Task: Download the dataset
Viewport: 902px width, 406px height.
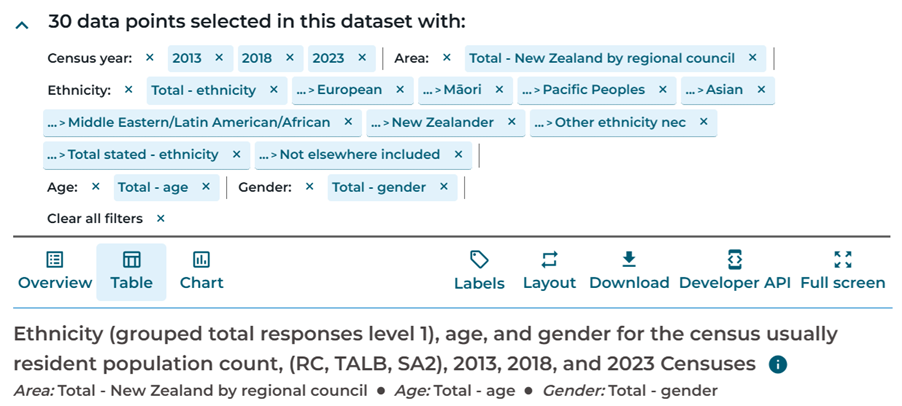Action: click(x=628, y=271)
